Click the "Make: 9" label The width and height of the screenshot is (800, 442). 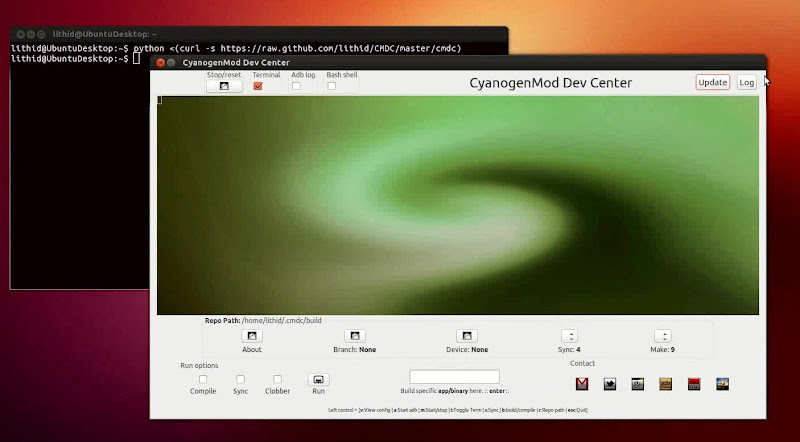pyautogui.click(x=663, y=350)
